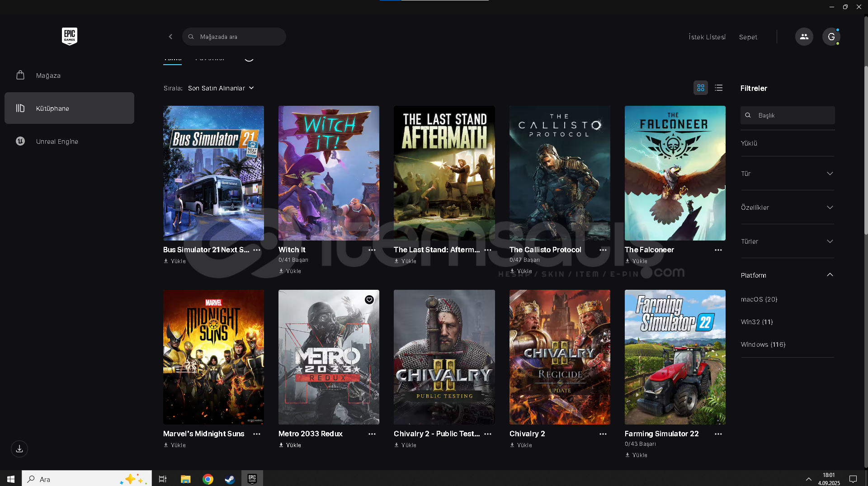
Task: Open Sepet cart link
Action: [748, 37]
